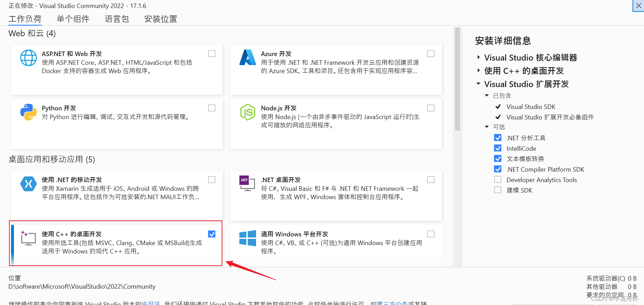Check the 建模 SDK option
The image size is (644, 305).
[x=498, y=190]
